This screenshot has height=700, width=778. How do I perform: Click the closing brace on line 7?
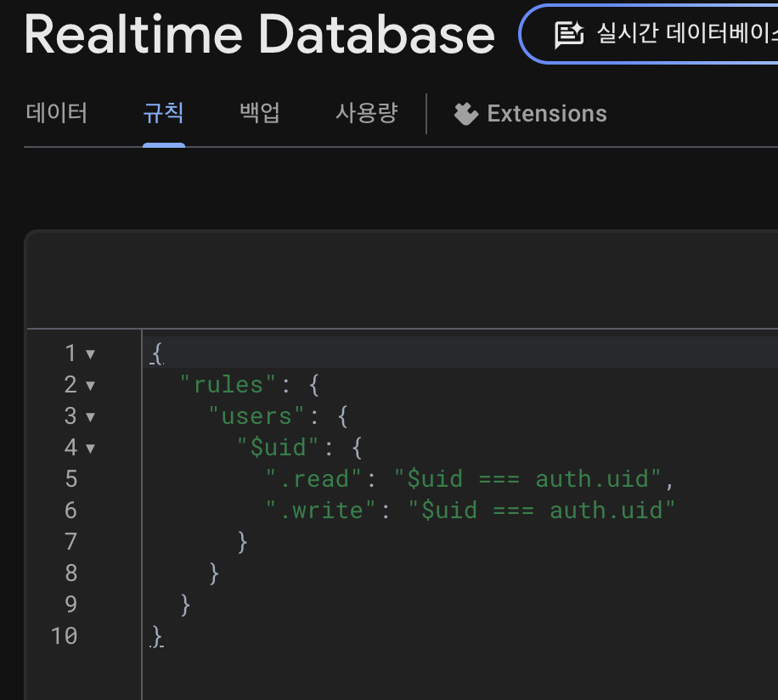[243, 542]
